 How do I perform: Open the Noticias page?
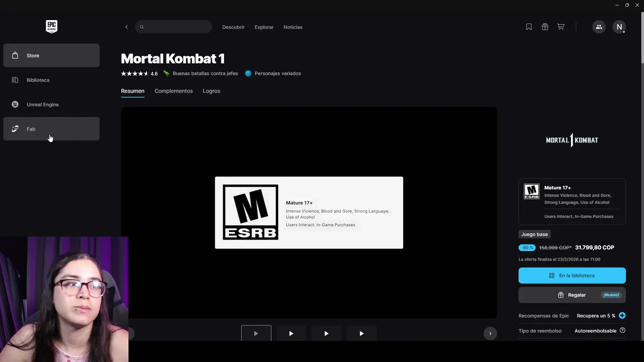tap(293, 27)
